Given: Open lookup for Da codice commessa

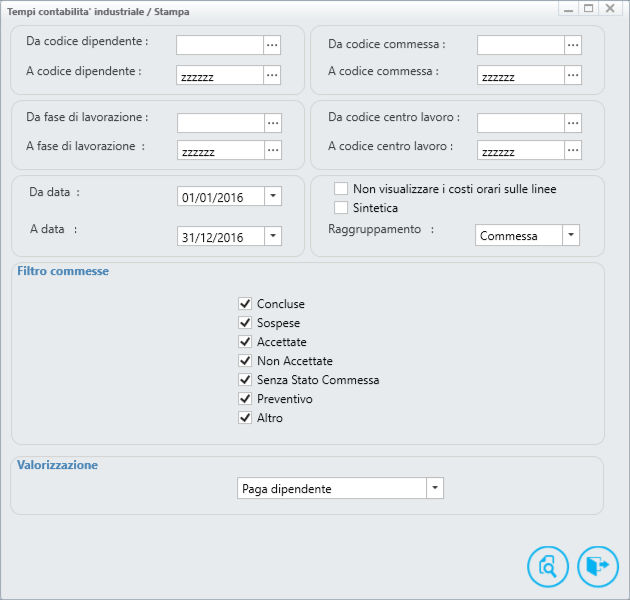Looking at the screenshot, I should tap(573, 45).
